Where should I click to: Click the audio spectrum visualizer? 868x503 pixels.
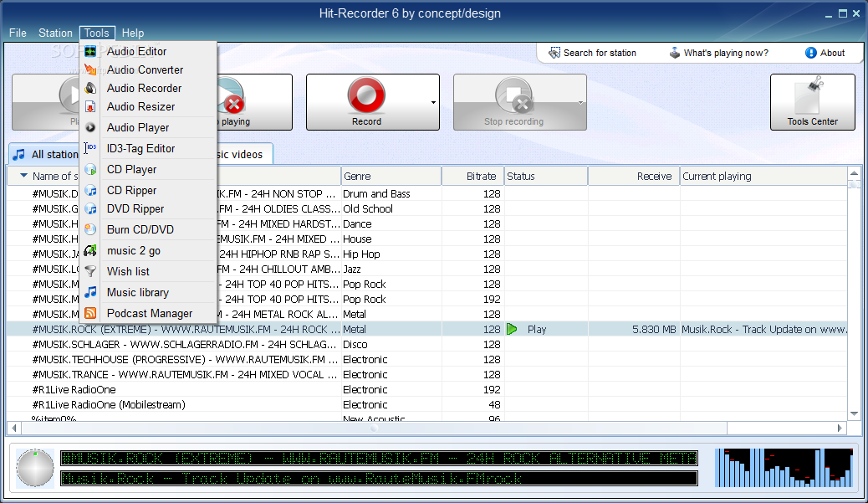click(x=784, y=468)
